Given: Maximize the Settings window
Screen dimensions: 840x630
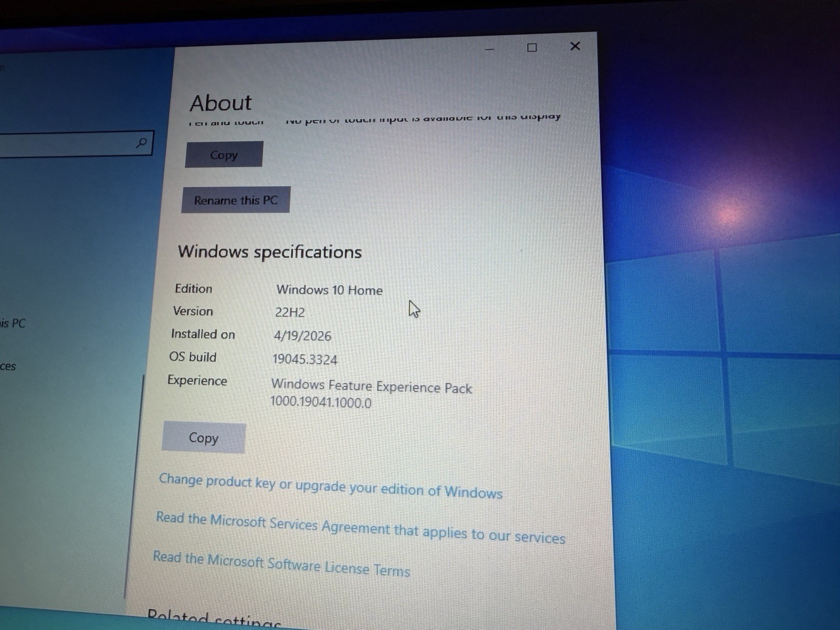Looking at the screenshot, I should pos(532,48).
